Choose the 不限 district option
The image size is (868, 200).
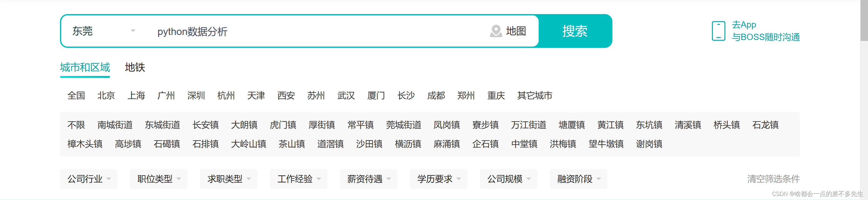(76, 125)
